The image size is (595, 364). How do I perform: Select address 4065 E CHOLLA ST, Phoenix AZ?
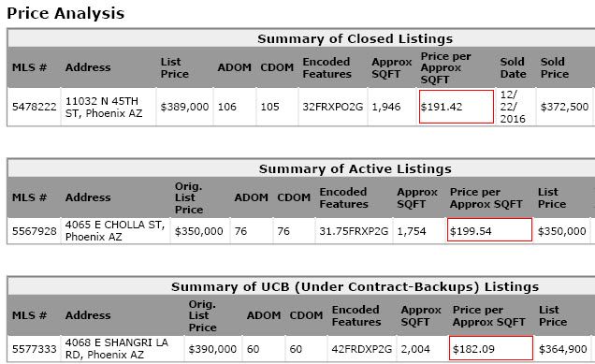point(115,231)
